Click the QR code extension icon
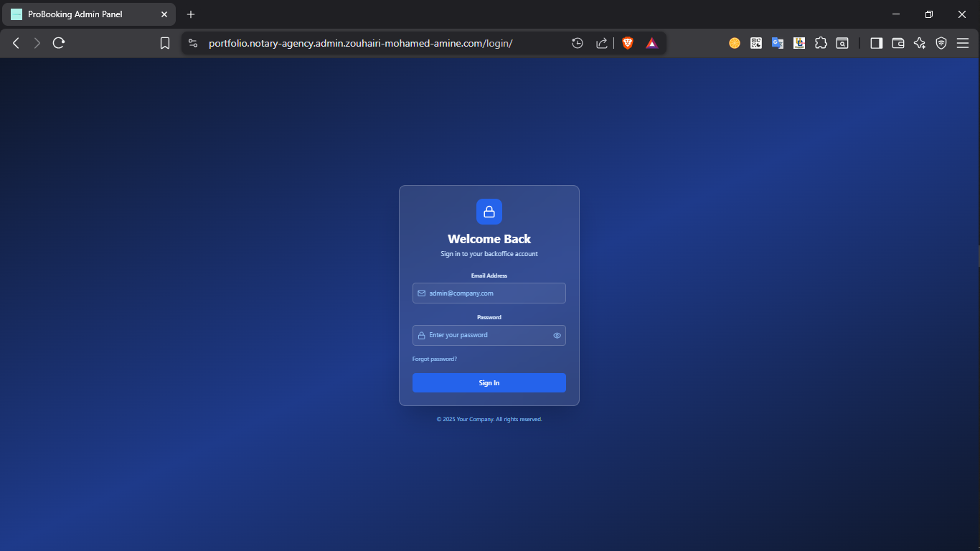 pyautogui.click(x=756, y=43)
